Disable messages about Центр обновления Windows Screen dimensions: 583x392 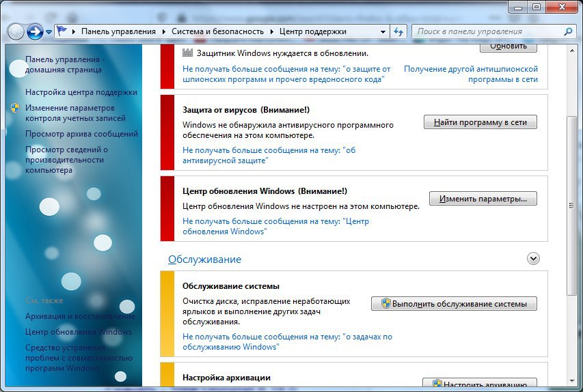pos(275,226)
